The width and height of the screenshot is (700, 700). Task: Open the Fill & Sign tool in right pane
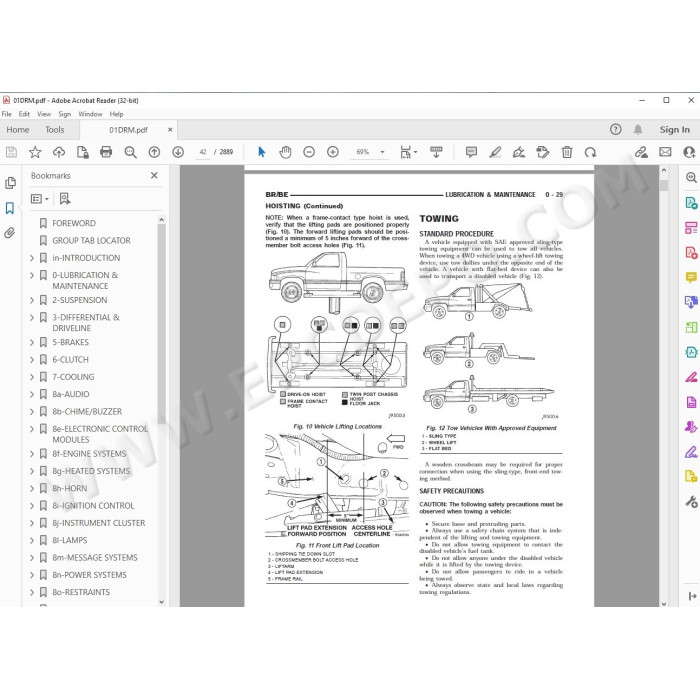tap(691, 452)
